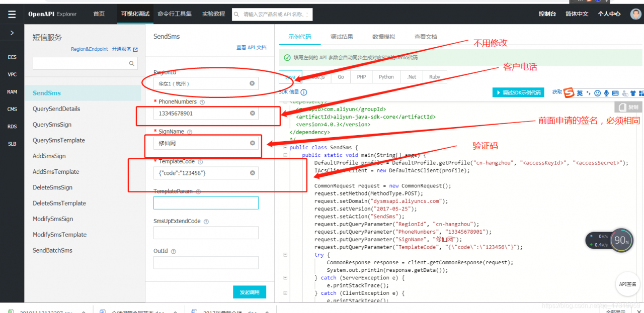Click the search magnifier in service filter box
Viewport: 644px width, 313px height.
[132, 63]
